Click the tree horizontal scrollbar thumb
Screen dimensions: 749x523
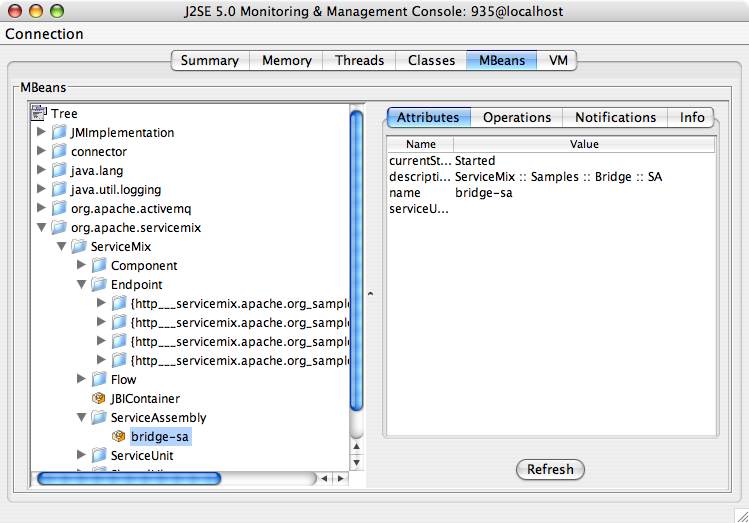point(129,478)
